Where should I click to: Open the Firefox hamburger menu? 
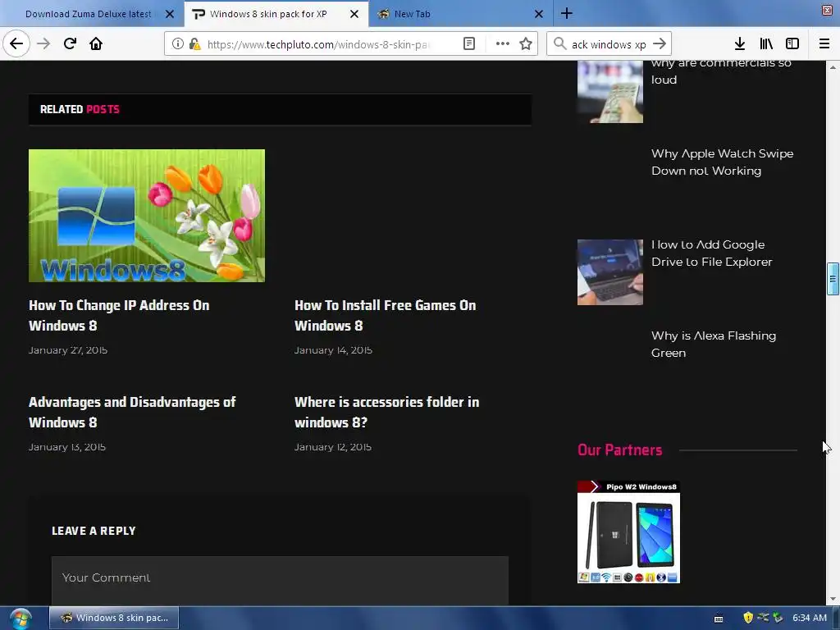click(x=824, y=44)
